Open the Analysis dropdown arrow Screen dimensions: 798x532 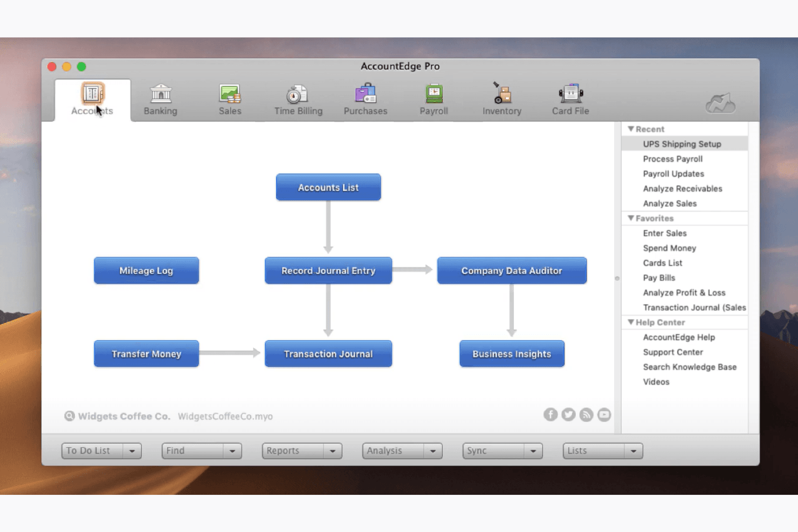[x=433, y=451]
